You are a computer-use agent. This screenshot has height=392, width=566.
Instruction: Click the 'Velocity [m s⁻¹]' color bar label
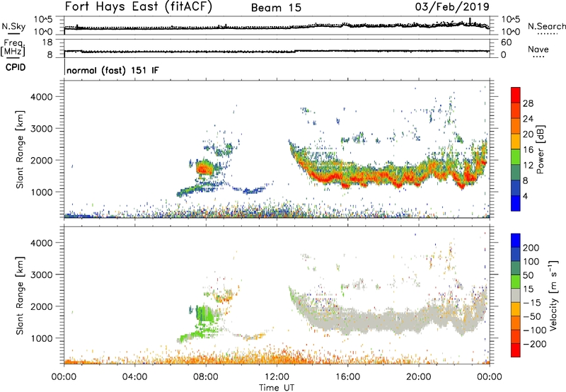click(553, 295)
